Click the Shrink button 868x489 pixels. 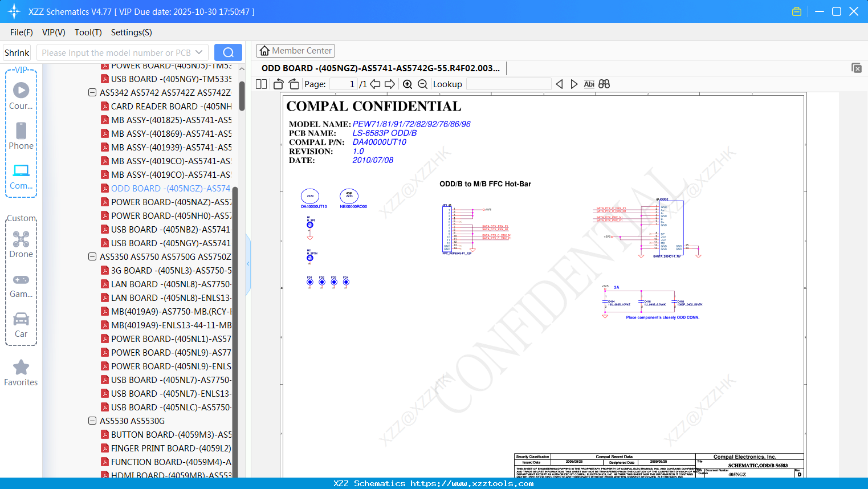click(17, 52)
